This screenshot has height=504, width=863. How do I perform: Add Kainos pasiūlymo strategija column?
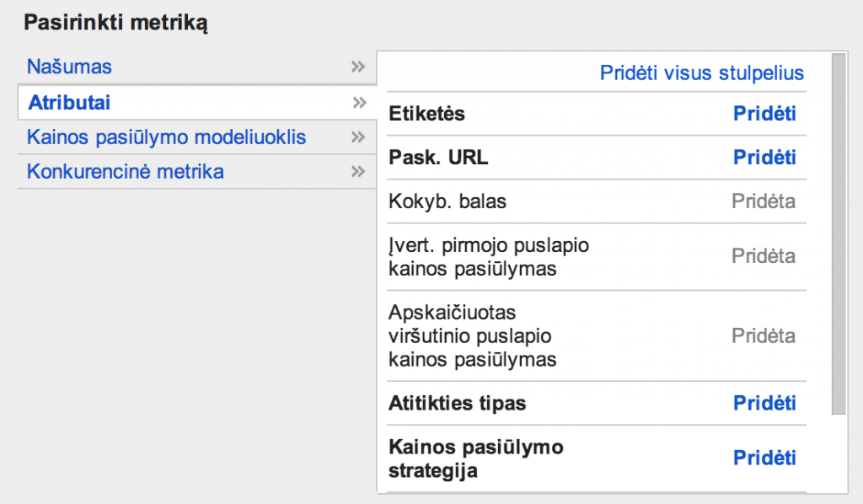[764, 458]
